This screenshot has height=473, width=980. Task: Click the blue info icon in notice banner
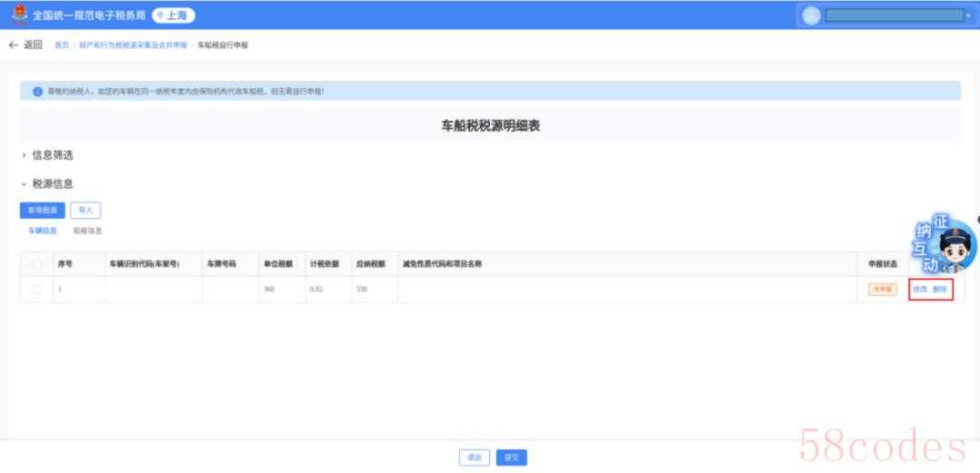(x=37, y=92)
